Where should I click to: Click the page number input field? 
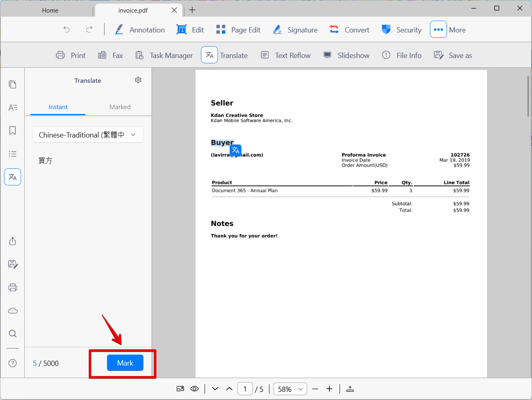[x=245, y=389]
